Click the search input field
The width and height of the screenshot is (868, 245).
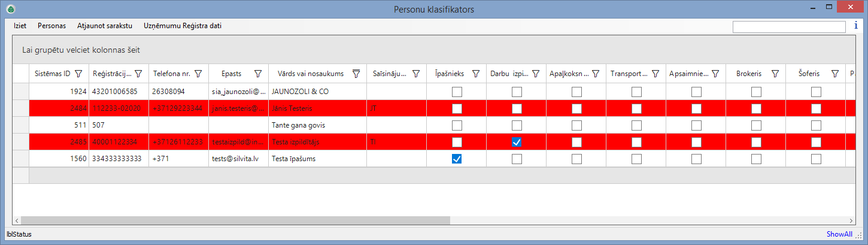click(x=788, y=26)
